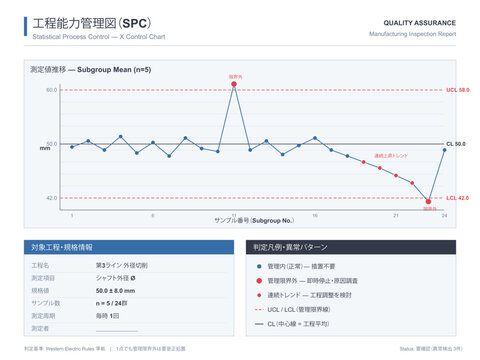Click the x-axis tick label 16
This screenshot has width=480, height=360.
315,216
